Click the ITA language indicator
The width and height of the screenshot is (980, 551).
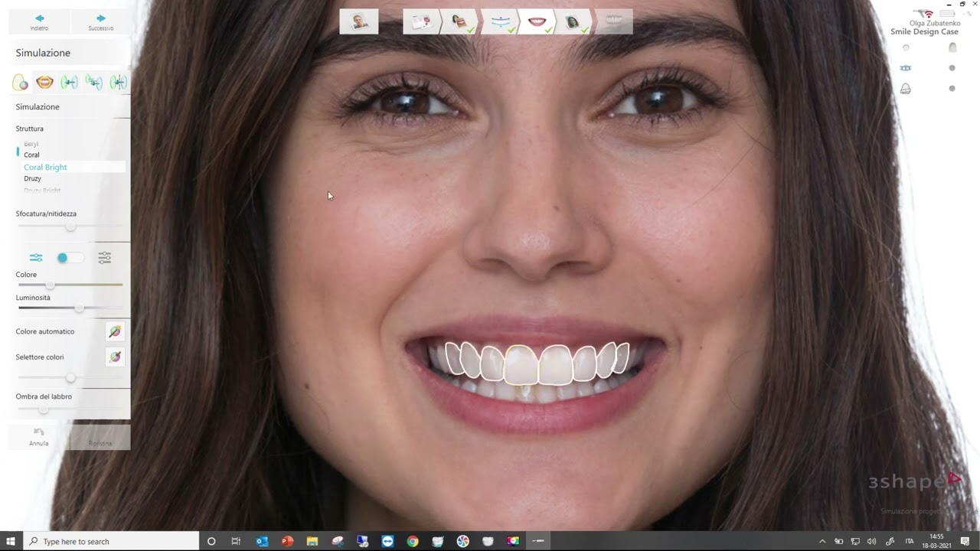(910, 541)
